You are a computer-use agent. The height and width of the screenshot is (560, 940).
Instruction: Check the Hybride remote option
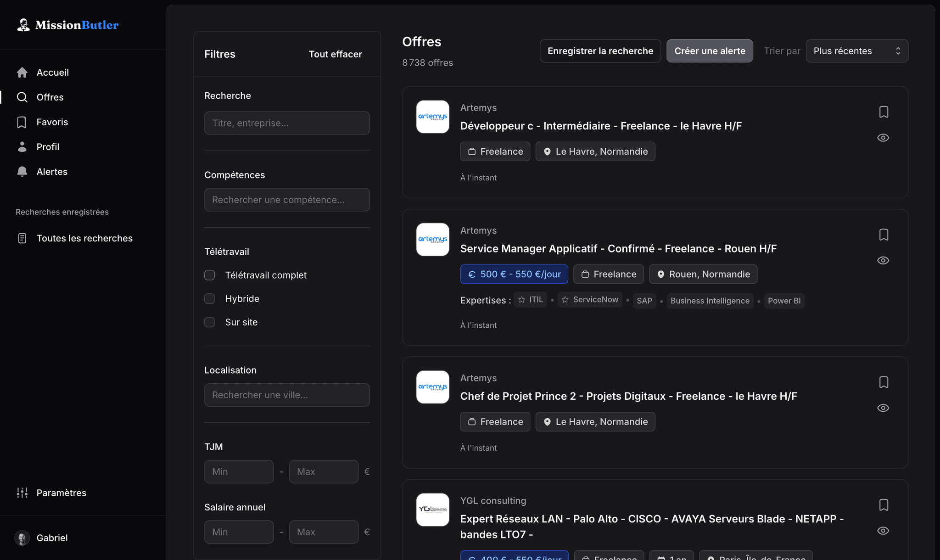tap(210, 299)
